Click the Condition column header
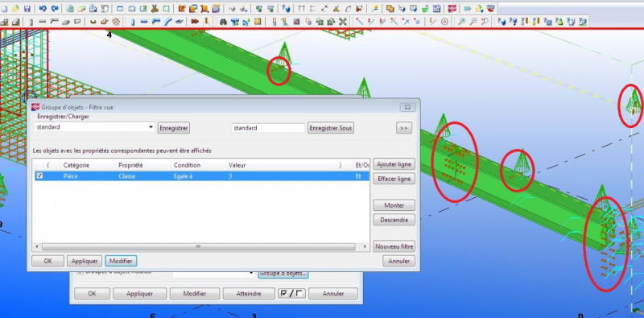This screenshot has height=318, width=644. click(187, 165)
